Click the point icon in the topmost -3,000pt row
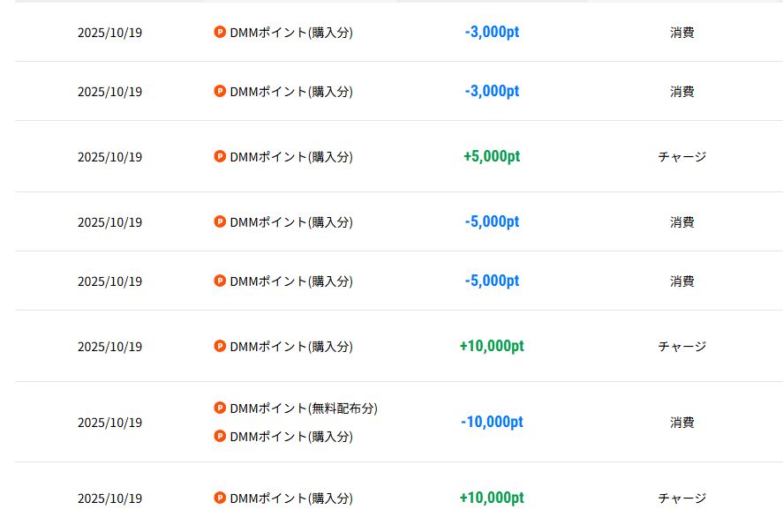Screen dimensions: 783x532 (220, 32)
